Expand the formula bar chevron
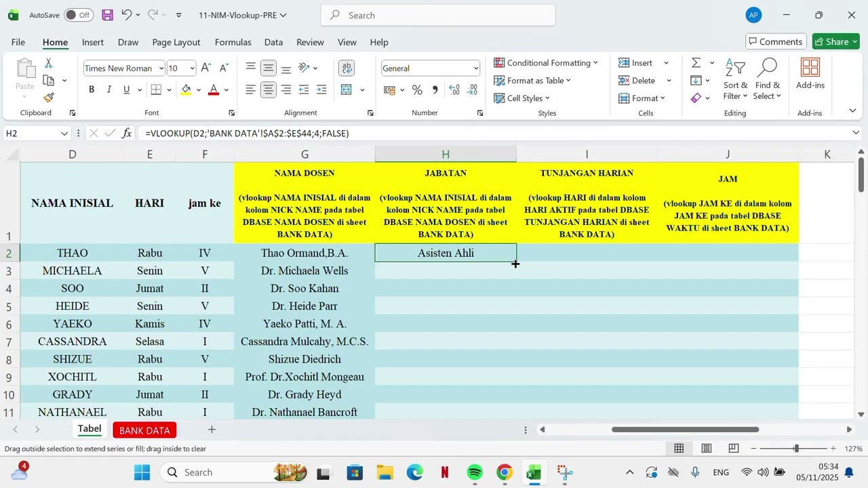 856,134
